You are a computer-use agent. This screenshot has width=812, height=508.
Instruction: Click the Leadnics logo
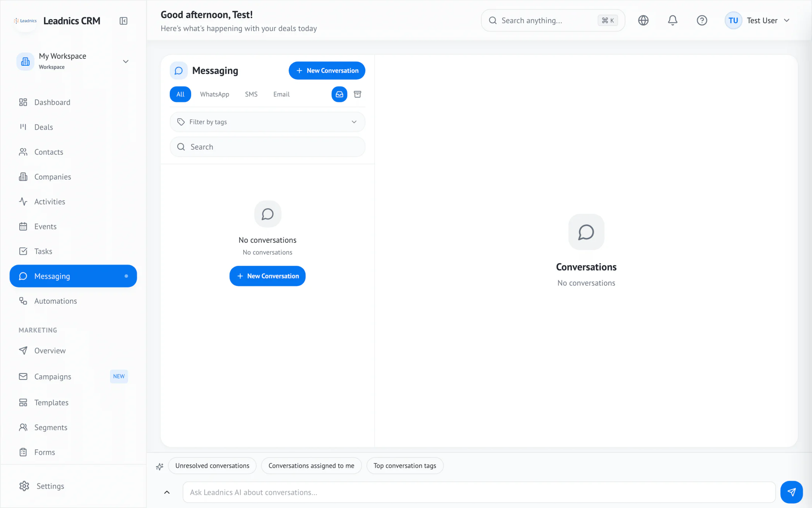click(25, 21)
